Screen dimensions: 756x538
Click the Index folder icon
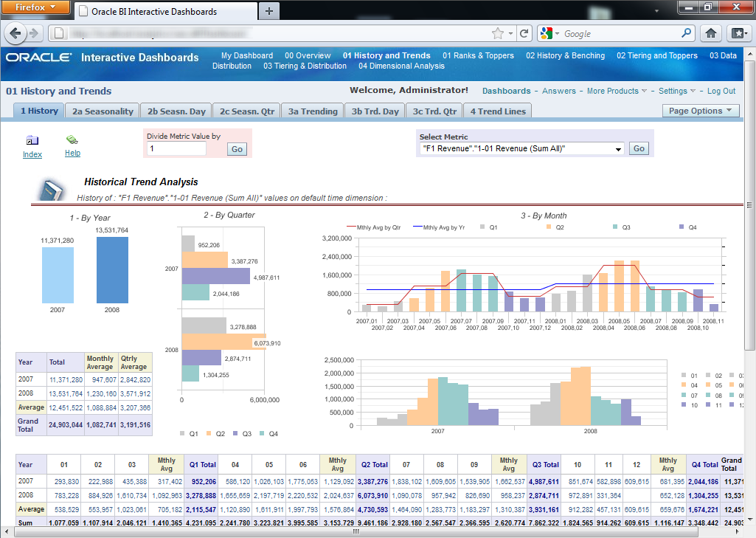click(x=32, y=140)
